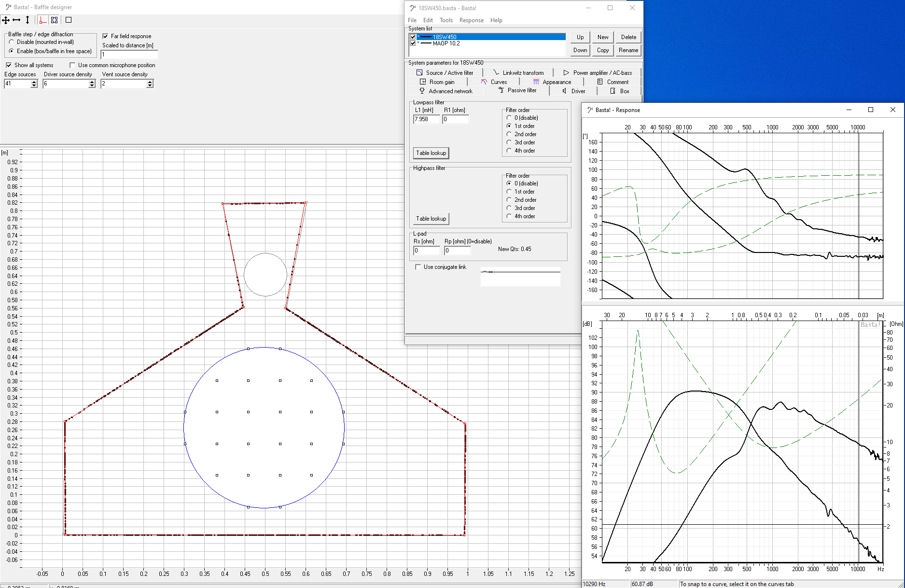The width and height of the screenshot is (905, 588).
Task: Click the square outline toolbar icon
Action: pyautogui.click(x=69, y=20)
